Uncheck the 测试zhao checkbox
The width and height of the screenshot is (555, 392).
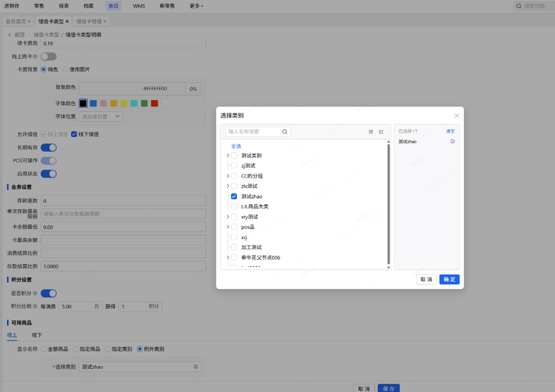click(234, 196)
